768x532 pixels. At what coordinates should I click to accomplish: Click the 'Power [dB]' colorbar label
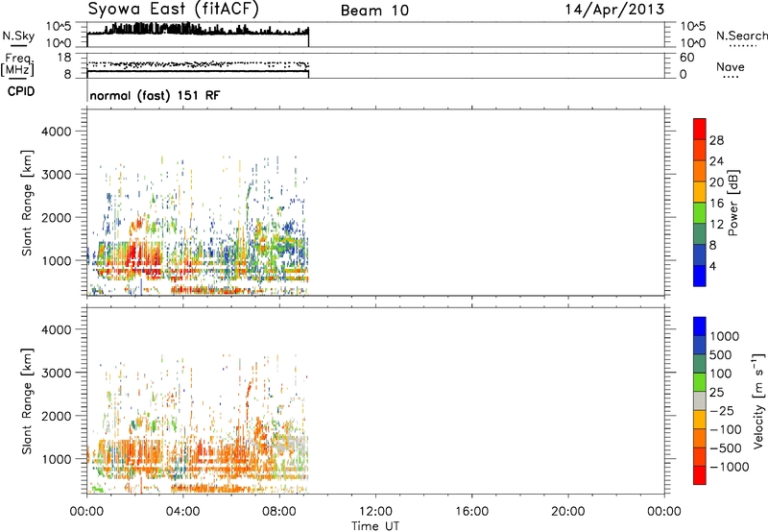tap(733, 203)
